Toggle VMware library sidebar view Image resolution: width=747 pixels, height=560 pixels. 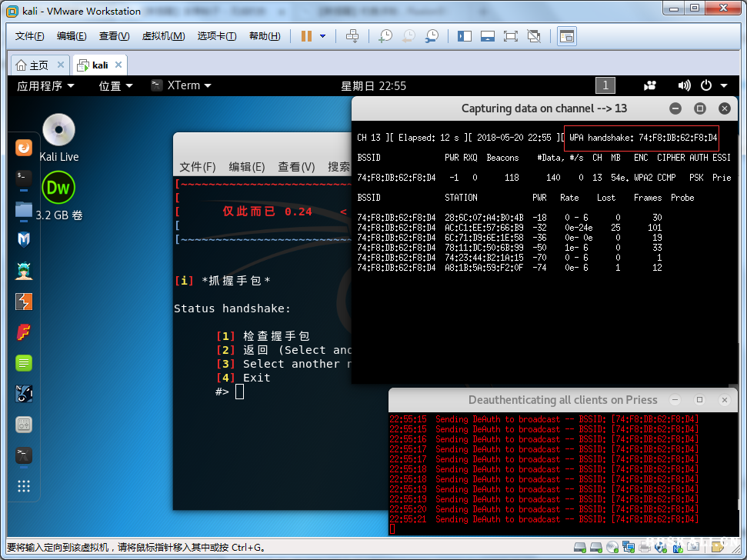(464, 36)
